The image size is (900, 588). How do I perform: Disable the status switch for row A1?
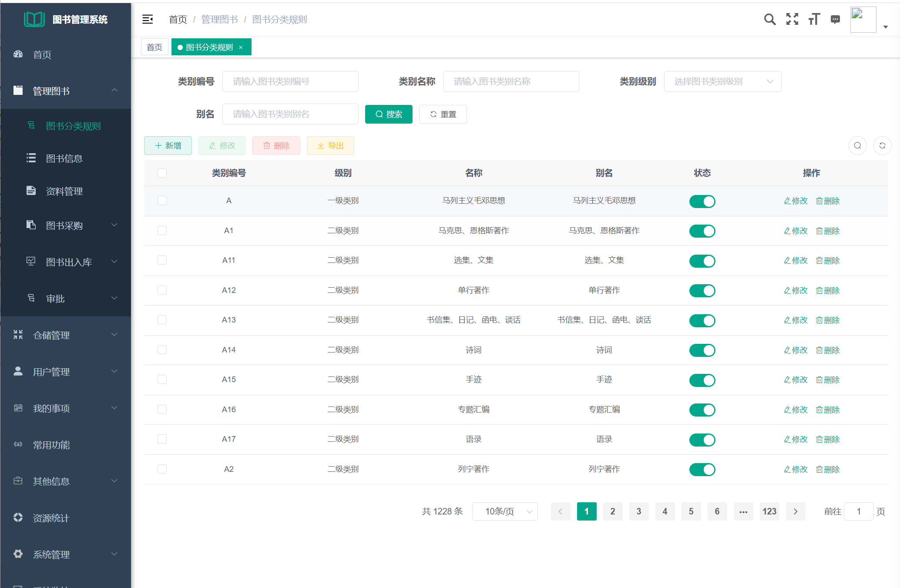(702, 231)
